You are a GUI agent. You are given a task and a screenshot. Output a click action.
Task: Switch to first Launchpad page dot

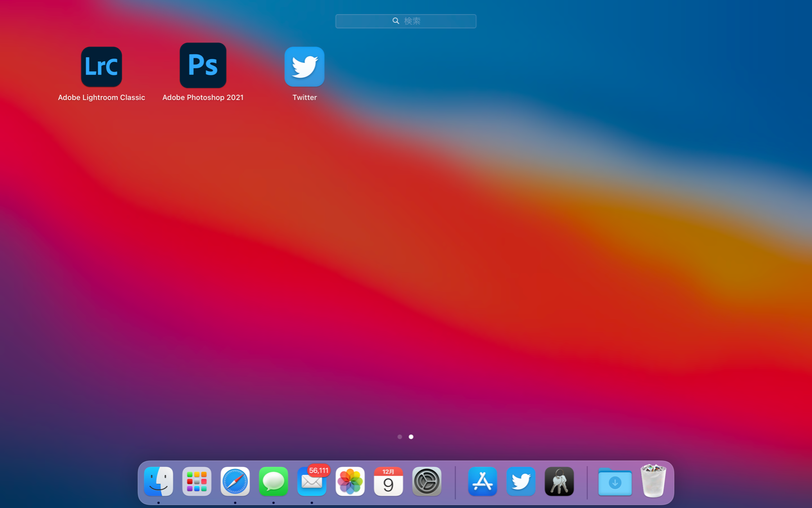[400, 437]
